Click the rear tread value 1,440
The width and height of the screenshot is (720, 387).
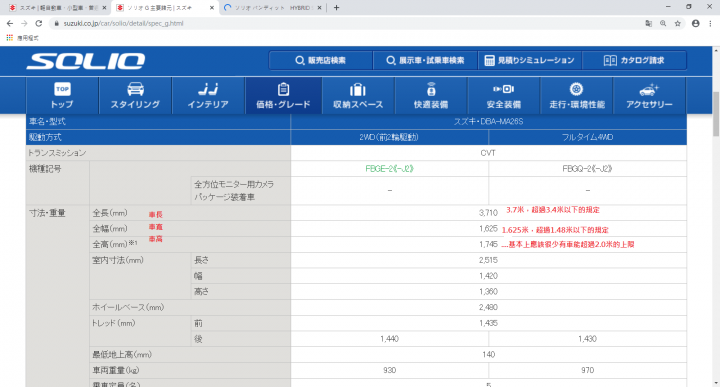coord(389,339)
